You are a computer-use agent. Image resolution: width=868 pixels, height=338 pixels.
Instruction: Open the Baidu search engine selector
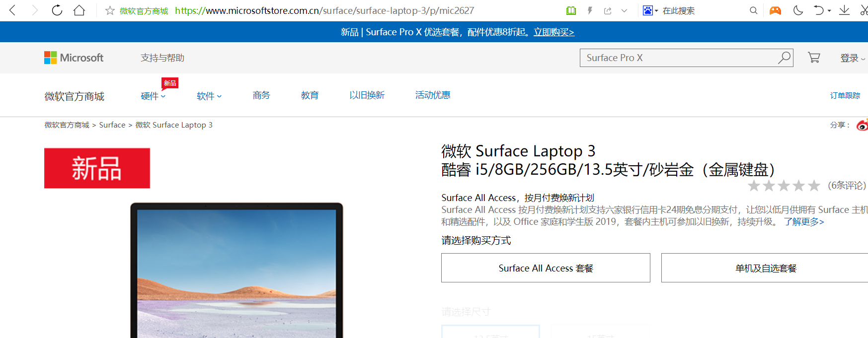[x=650, y=10]
